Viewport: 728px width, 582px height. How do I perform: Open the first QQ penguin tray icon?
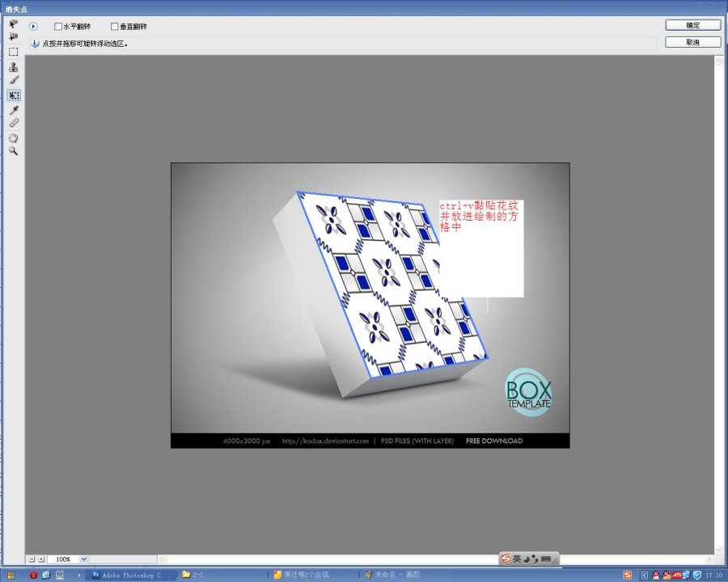(x=655, y=575)
